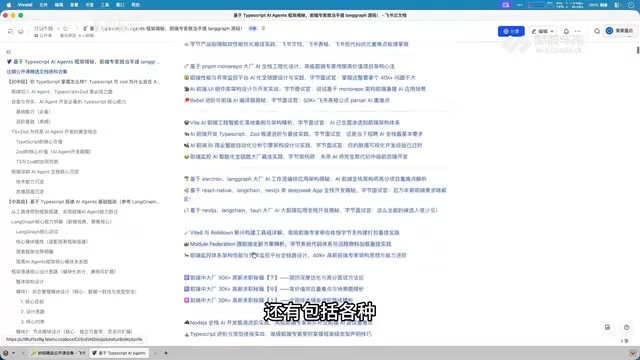
Task: Open the control center icon in menu bar
Action: [618, 5]
